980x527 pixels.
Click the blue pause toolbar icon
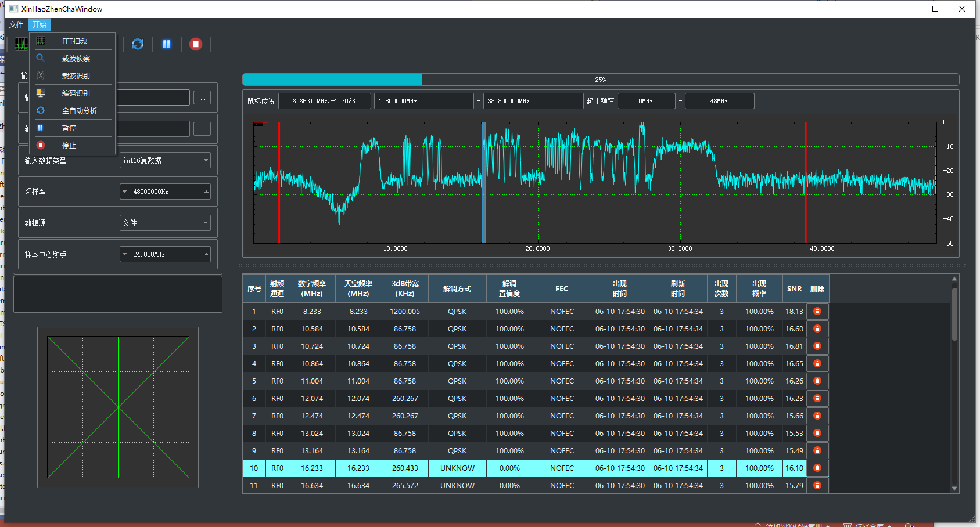167,44
